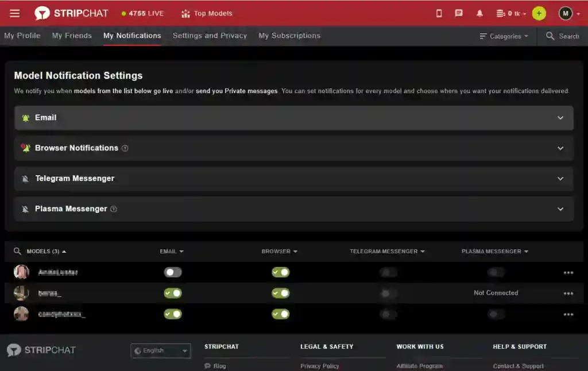The height and width of the screenshot is (371, 588).
Task: Switch to My Profile tab
Action: (22, 36)
